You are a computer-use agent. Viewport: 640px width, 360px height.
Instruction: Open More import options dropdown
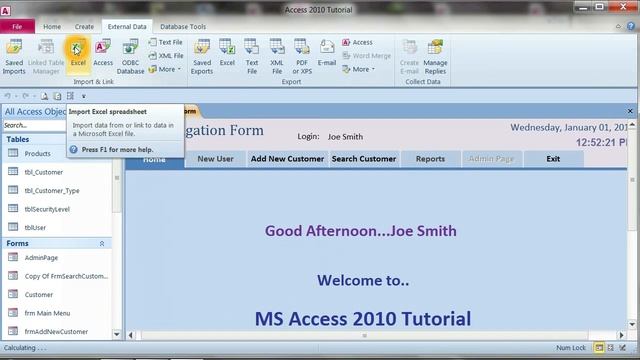pos(164,69)
